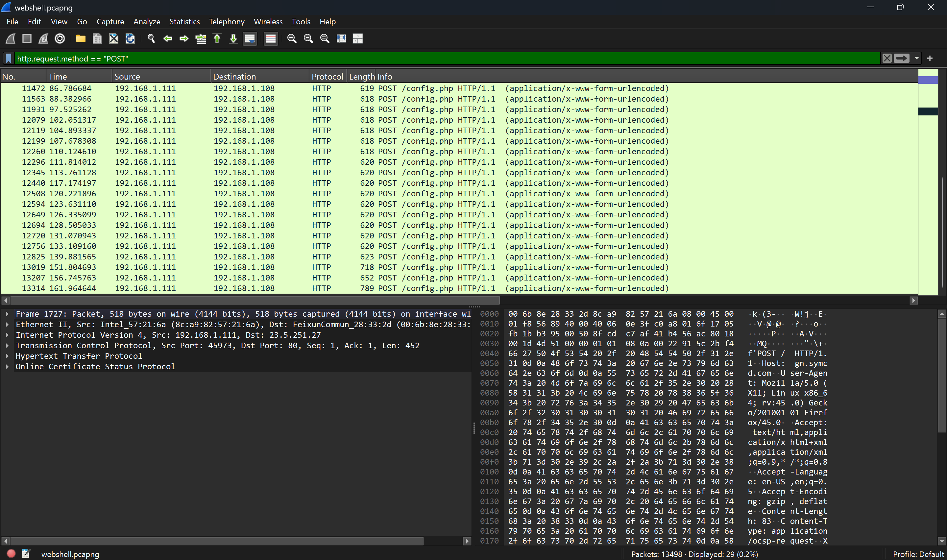Reset text to normal size
The image size is (947, 560).
pyautogui.click(x=325, y=38)
